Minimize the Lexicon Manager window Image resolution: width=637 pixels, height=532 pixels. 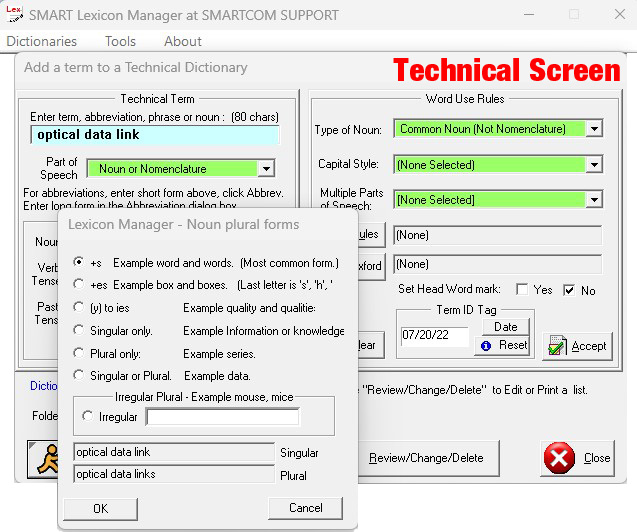(x=529, y=15)
